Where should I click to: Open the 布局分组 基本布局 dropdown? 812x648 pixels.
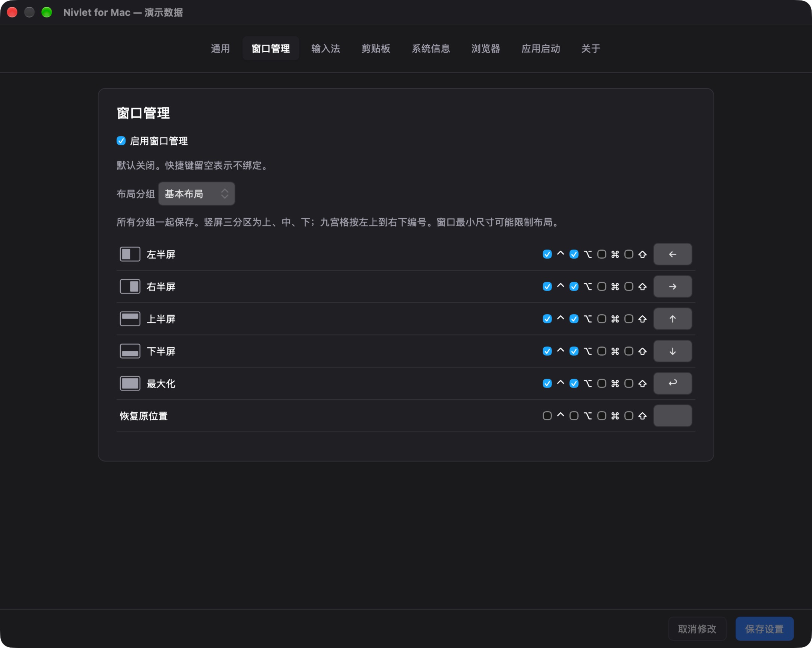click(196, 194)
